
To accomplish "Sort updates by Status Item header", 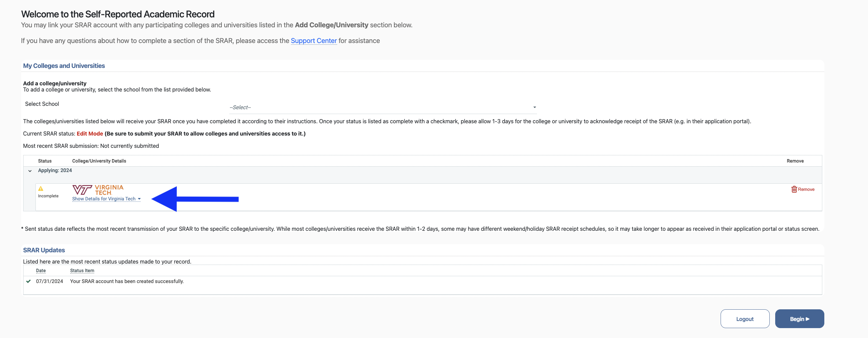I will (82, 271).
